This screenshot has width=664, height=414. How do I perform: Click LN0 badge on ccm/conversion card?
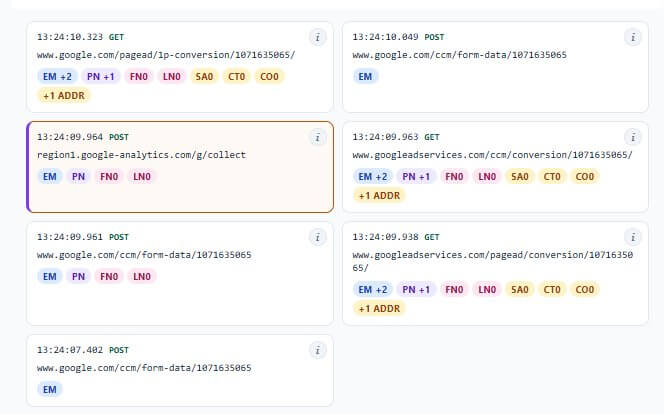pos(487,177)
